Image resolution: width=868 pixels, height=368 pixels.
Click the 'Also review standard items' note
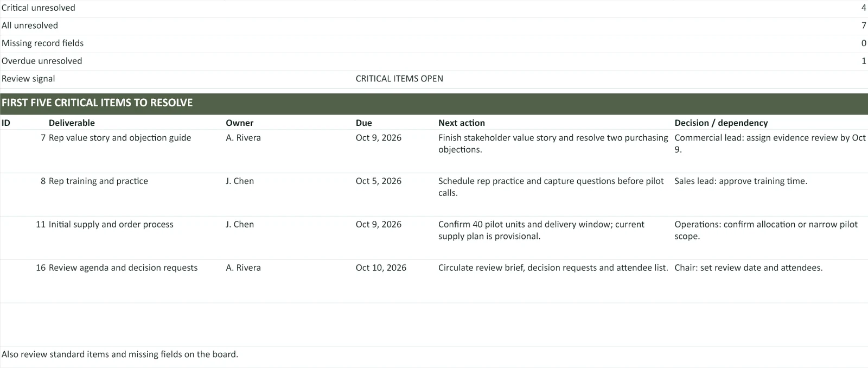coord(120,354)
